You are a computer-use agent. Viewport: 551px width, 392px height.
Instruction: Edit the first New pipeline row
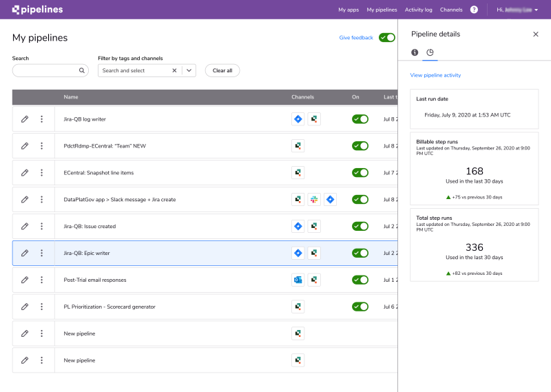pyautogui.click(x=25, y=333)
